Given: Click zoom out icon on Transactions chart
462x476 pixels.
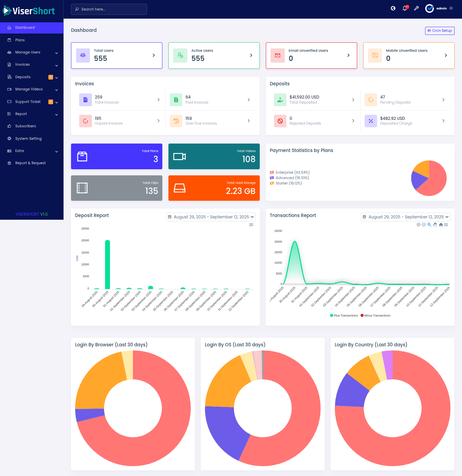Looking at the screenshot, I should pos(423,225).
